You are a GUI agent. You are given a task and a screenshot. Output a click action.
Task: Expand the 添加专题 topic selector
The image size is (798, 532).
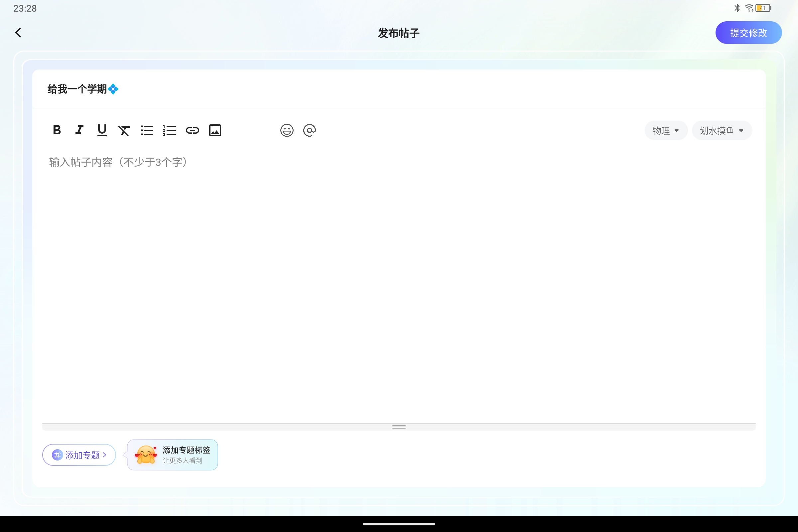[x=79, y=455]
